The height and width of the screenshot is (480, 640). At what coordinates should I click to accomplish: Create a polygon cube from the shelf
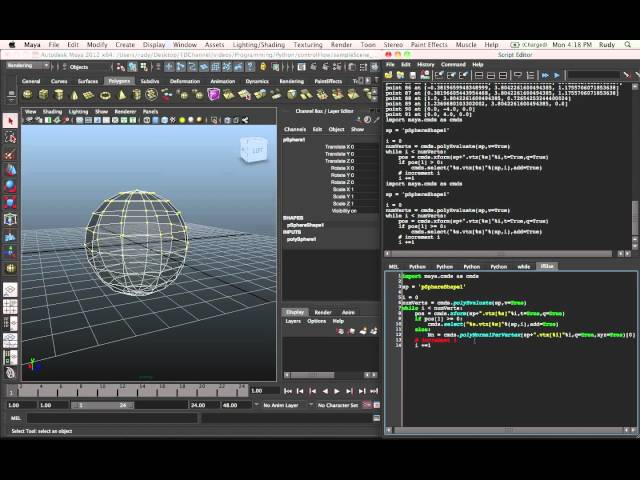pos(43,95)
